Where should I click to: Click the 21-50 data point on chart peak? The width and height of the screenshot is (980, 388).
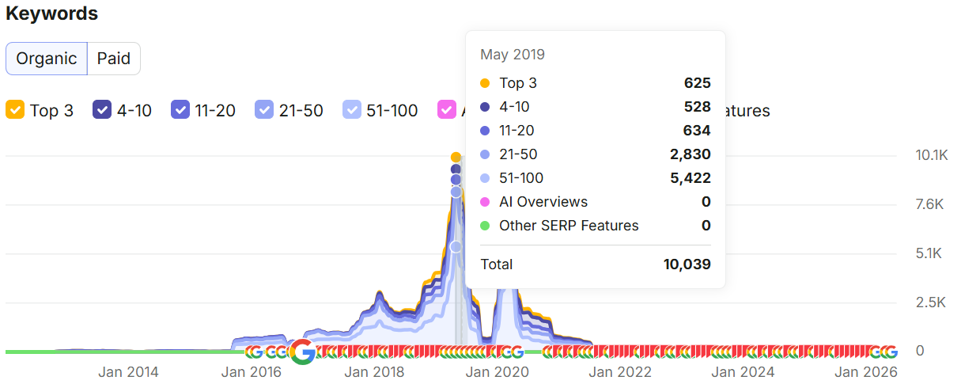(x=456, y=192)
